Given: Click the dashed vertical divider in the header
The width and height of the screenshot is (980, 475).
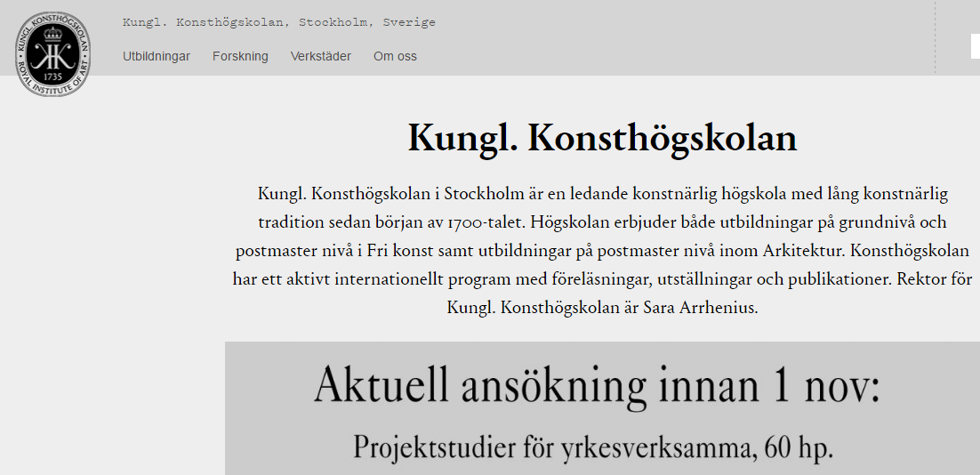Looking at the screenshot, I should pos(935,37).
